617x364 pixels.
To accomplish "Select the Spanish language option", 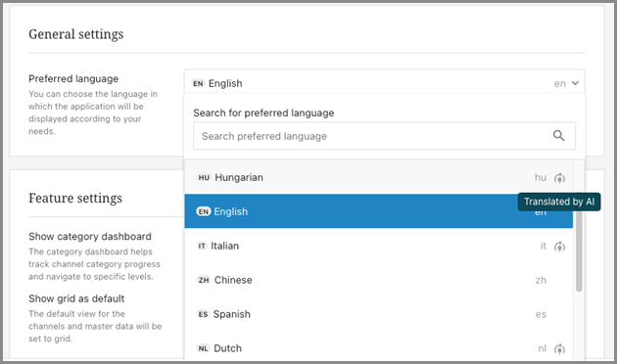I will 379,314.
